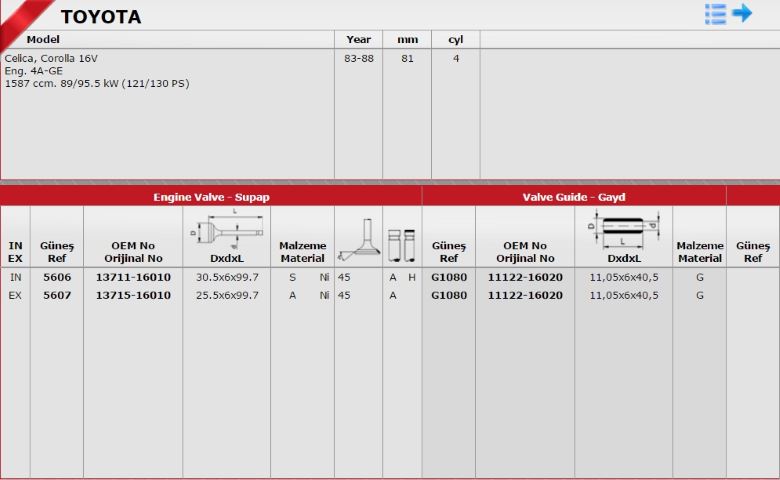Click 'Celica, Corolla 16V' model text
Screen dimensions: 780x480
click(51, 58)
